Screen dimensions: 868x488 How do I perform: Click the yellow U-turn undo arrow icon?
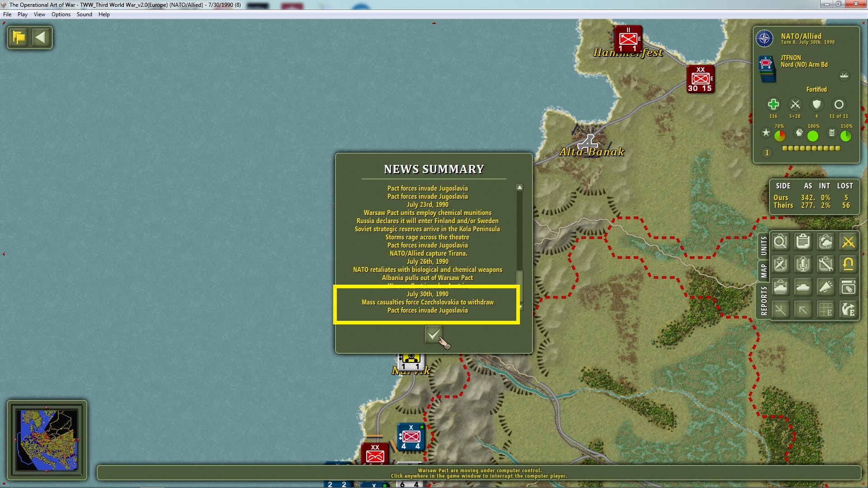pos(848,264)
